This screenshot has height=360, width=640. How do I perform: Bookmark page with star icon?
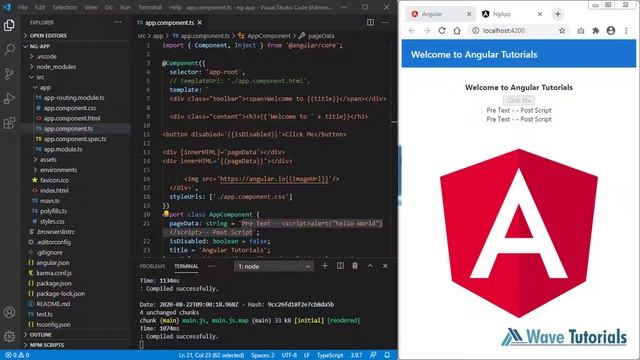[x=562, y=31]
